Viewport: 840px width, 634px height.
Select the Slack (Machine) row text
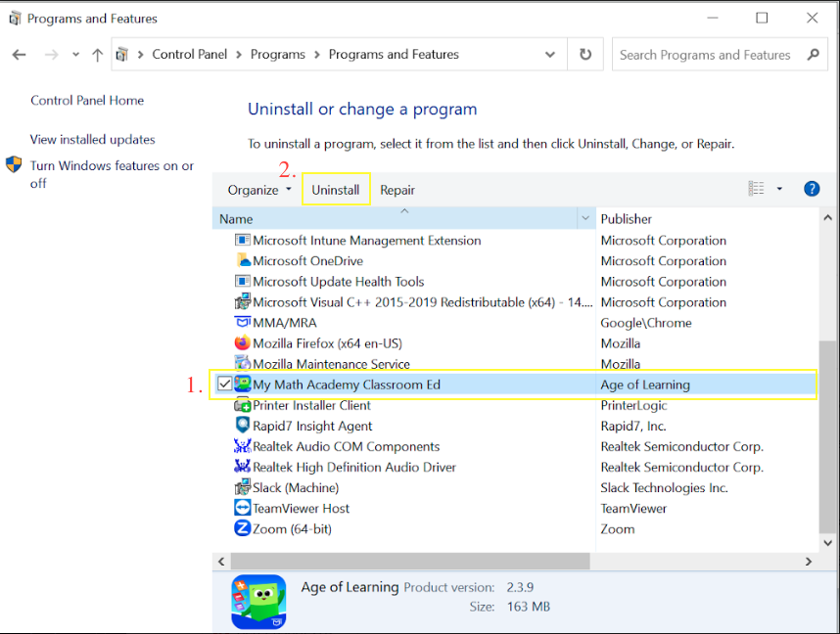tap(296, 487)
